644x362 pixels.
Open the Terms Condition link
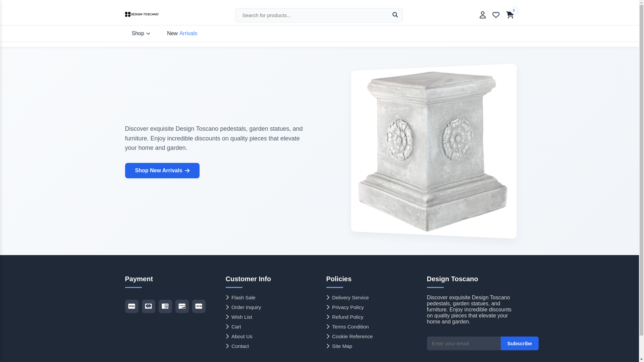[347, 327]
